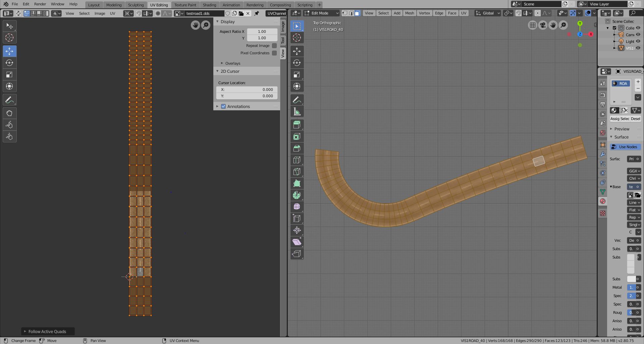Open the UV menu in UV editor header
644x344 pixels.
(112, 13)
